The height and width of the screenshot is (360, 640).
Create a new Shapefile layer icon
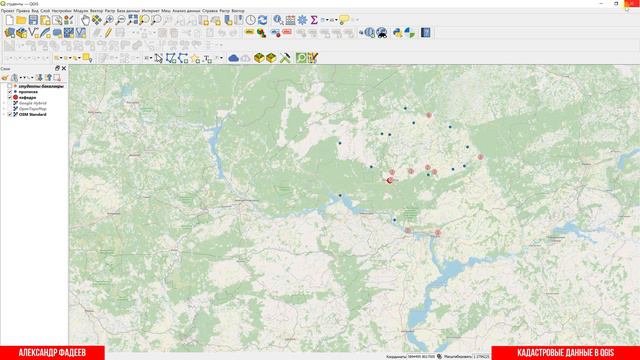pos(33,33)
